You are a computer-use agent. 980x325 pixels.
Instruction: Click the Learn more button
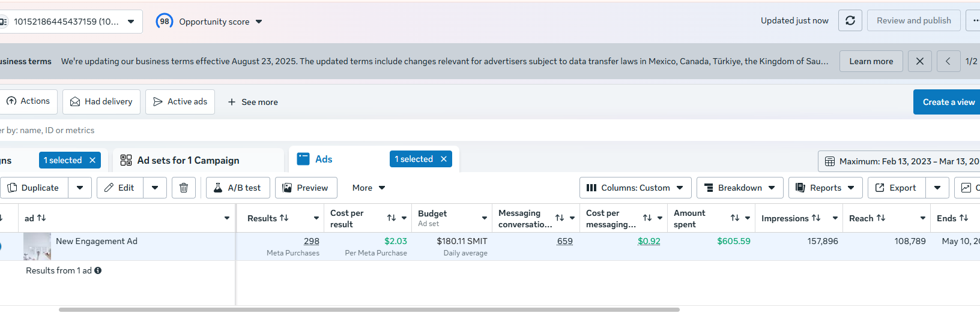871,61
